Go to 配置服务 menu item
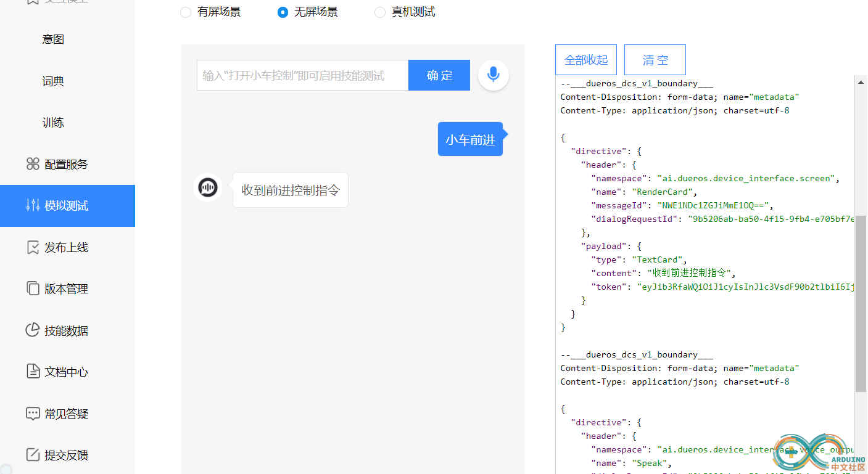 67,164
